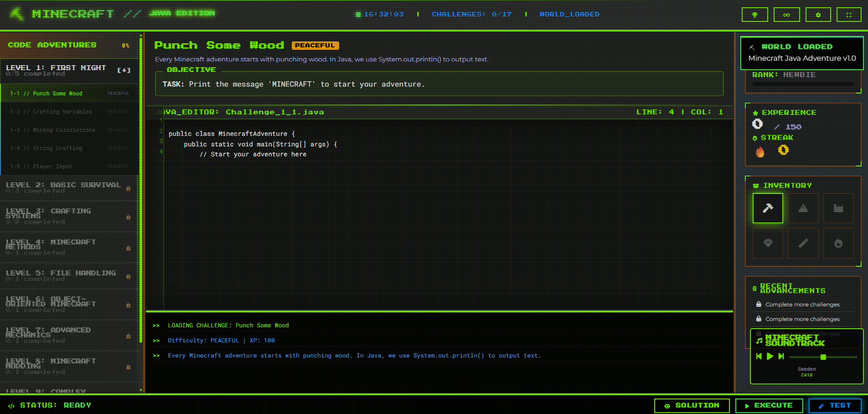Screen dimensions: 868x414
Task: Click the second 'Complete more challenges' advancement
Action: tap(802, 319)
